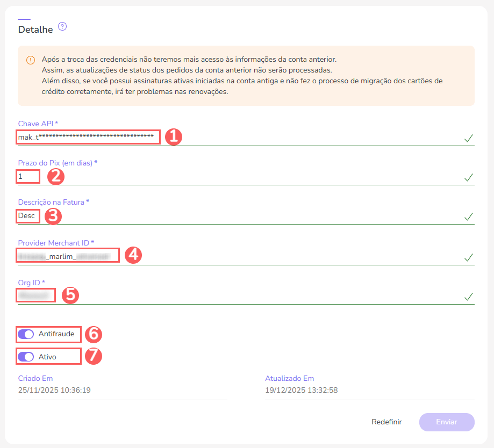Click the red number 4 annotation badge
The image size is (494, 448).
(133, 255)
